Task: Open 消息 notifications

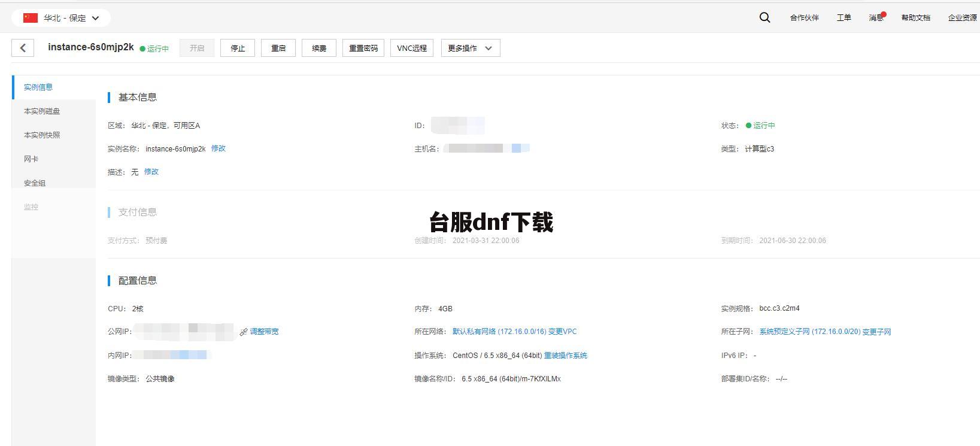Action: (x=876, y=18)
